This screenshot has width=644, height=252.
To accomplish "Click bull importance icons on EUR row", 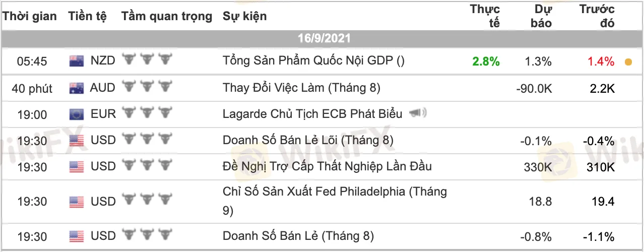I will [147, 114].
